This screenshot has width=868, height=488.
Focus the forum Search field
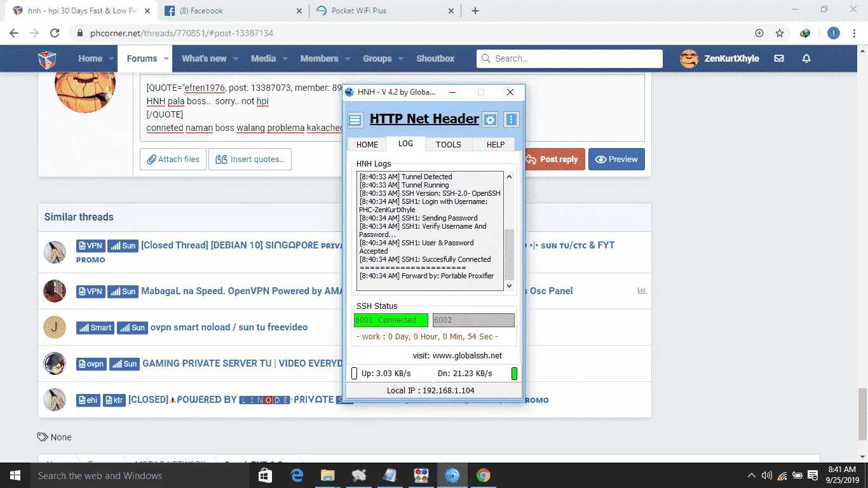pos(569,58)
